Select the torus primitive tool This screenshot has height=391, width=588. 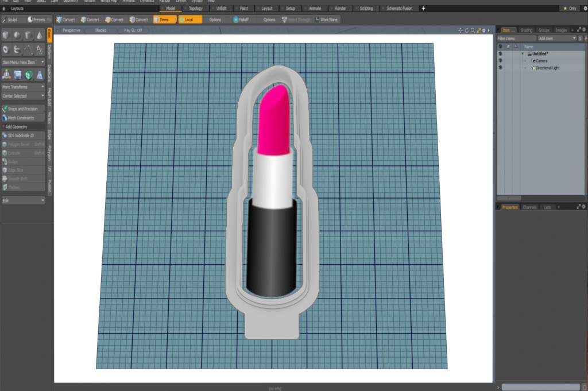[6, 49]
